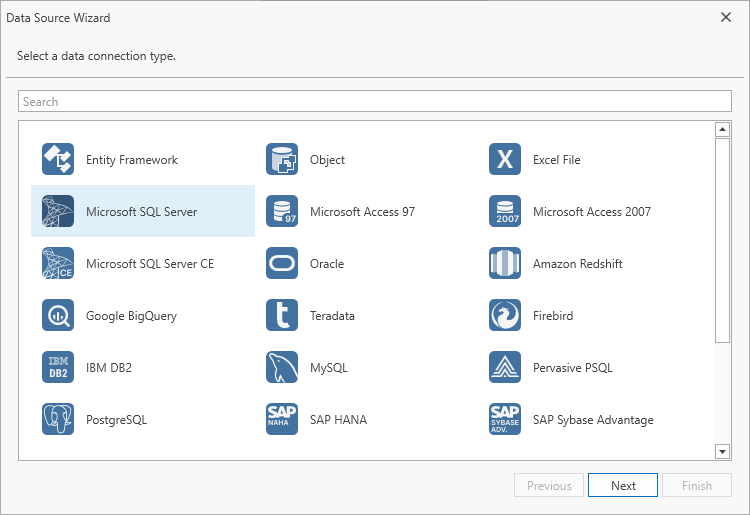This screenshot has width=750, height=515.
Task: Click the scrollbar up arrow
Action: tap(722, 129)
